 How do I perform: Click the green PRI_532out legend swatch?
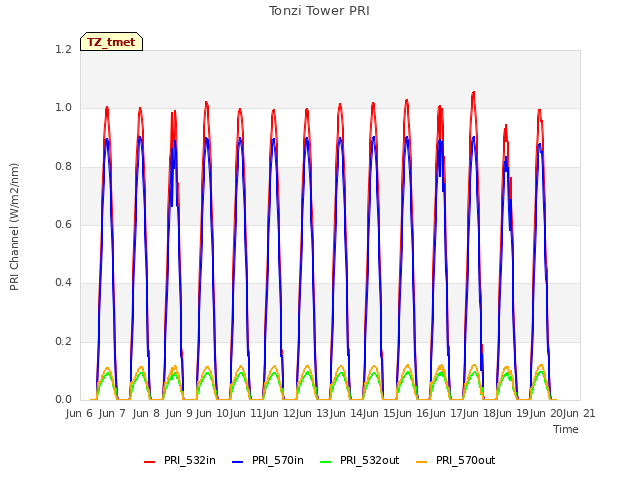click(326, 461)
